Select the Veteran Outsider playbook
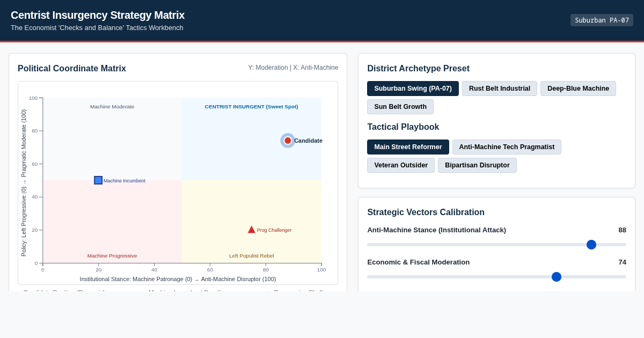 [x=401, y=165]
